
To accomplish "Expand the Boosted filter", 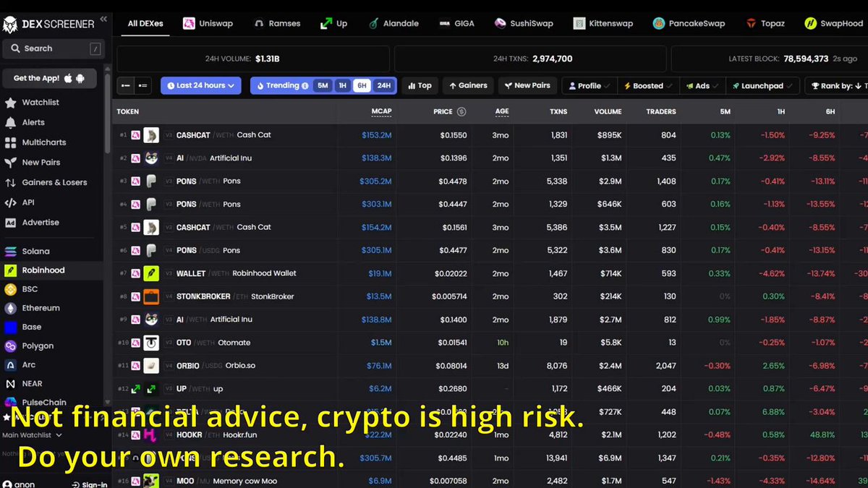I will [x=649, y=86].
